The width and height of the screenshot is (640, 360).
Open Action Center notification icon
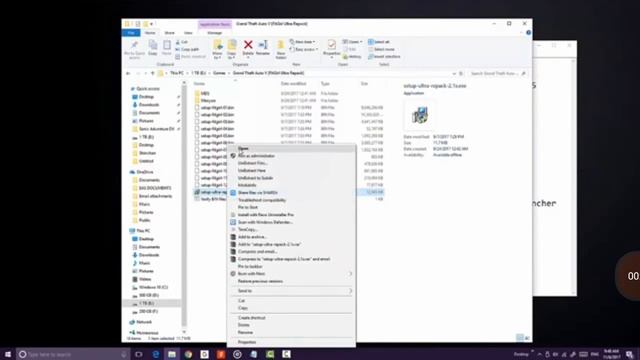(x=630, y=354)
